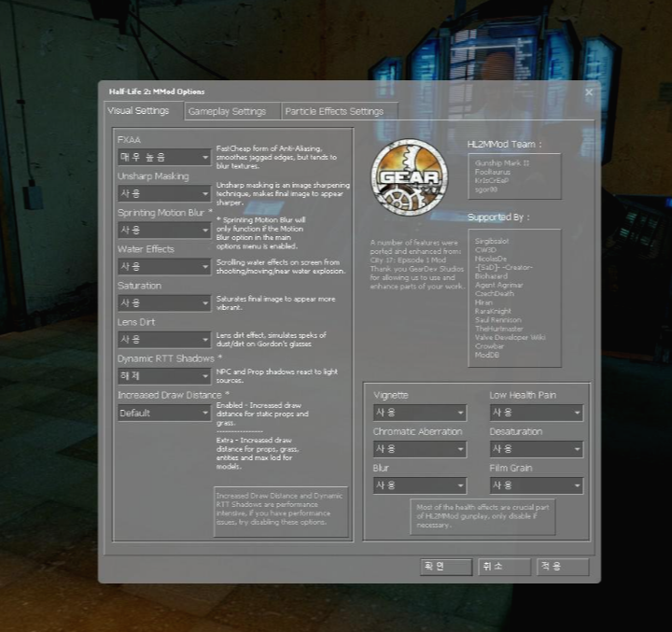672x632 pixels.
Task: Close the MMod Options dialog
Action: click(589, 92)
